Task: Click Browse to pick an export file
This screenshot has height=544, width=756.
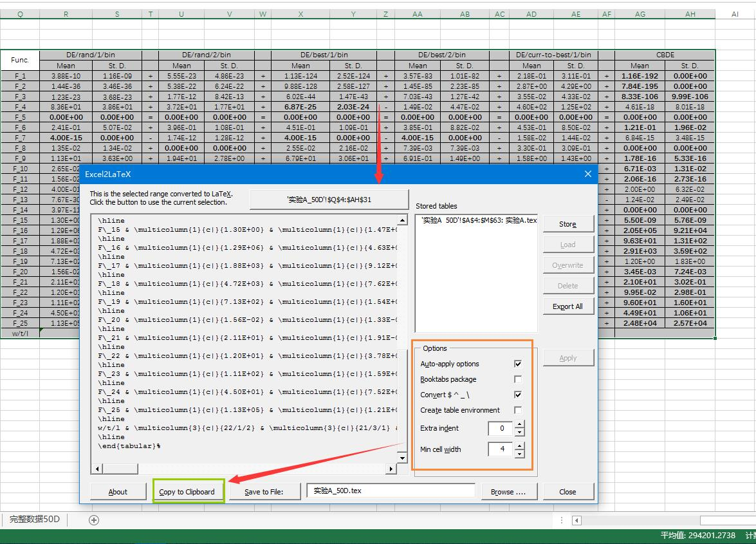Action: (x=509, y=491)
